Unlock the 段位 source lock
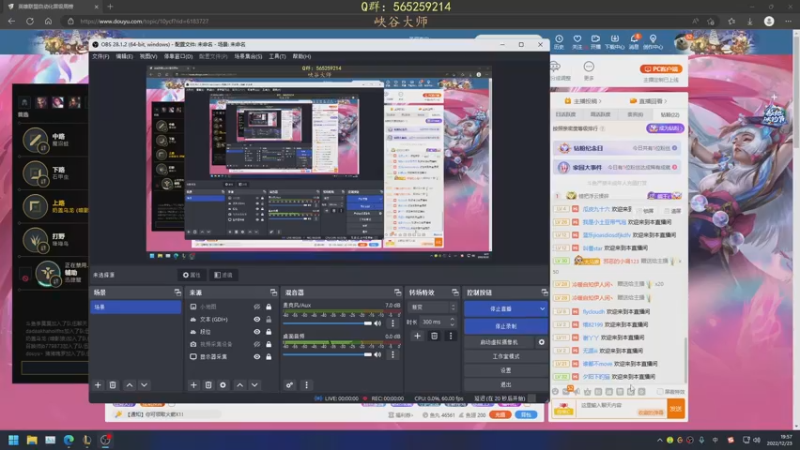800x450 pixels. pos(269,332)
